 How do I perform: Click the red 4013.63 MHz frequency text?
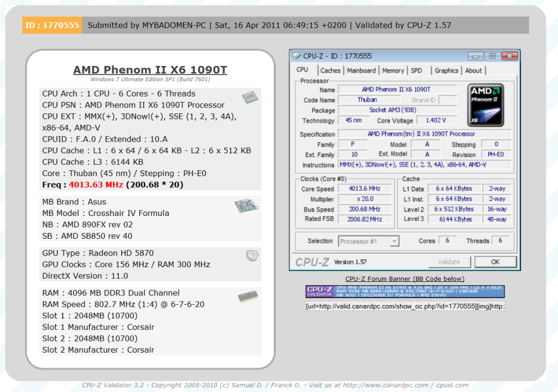coord(96,185)
